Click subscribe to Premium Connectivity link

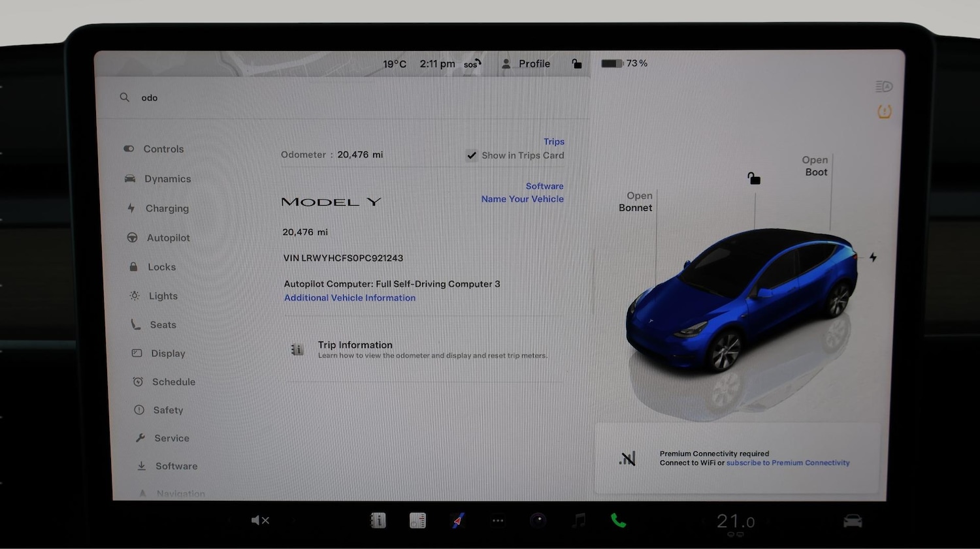[788, 463]
